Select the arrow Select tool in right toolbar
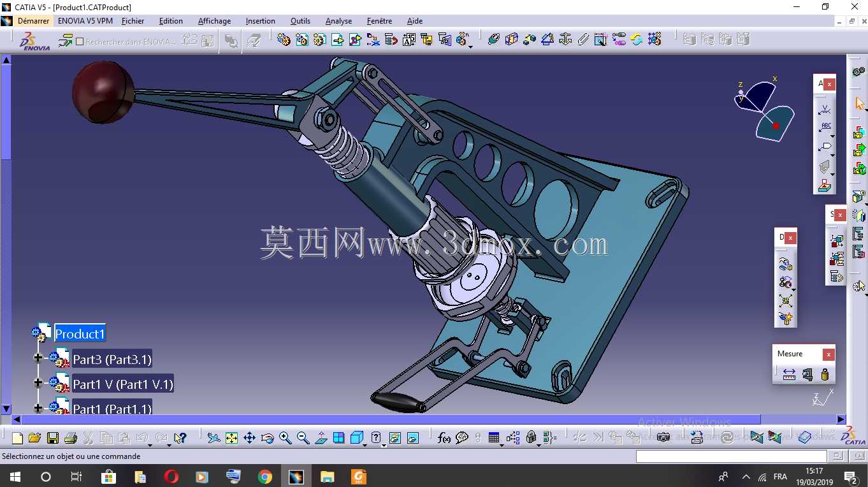Image resolution: width=868 pixels, height=487 pixels. [x=859, y=103]
